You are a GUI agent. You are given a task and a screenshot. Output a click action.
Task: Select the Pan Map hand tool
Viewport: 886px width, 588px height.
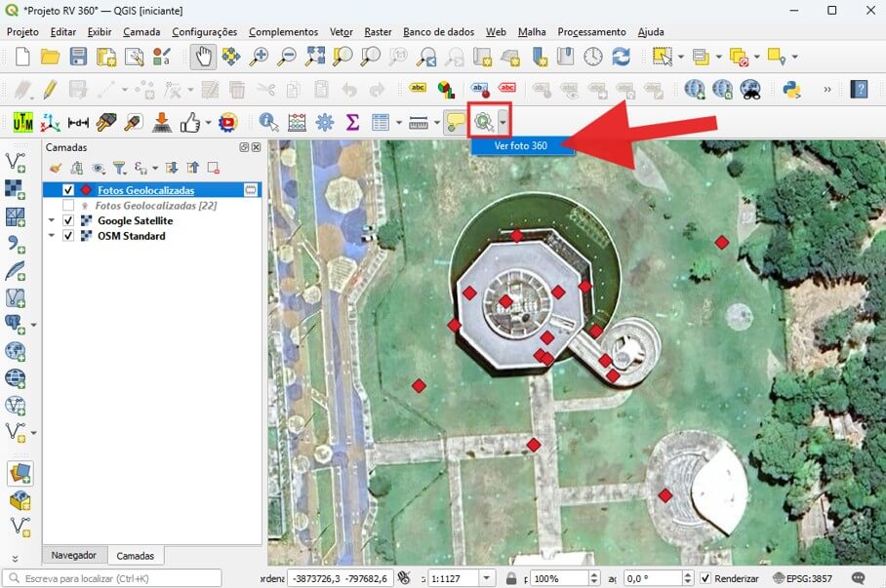[203, 58]
